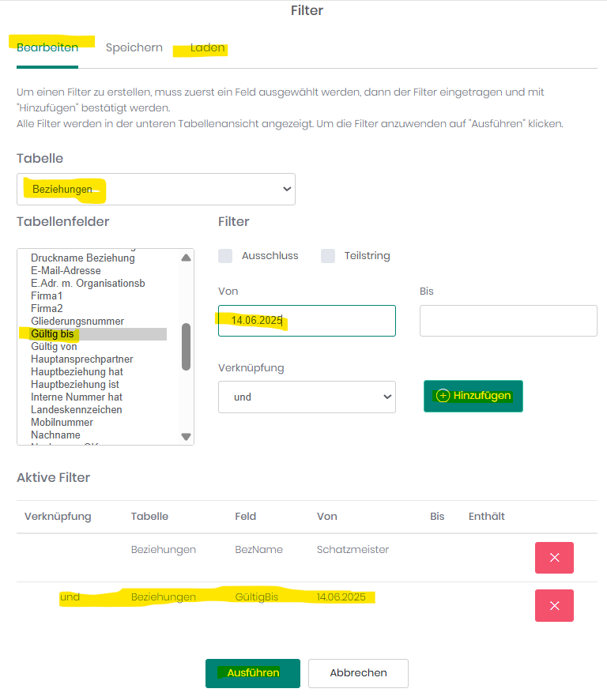Cancel the dialog via Abbrechen
Viewport: 607px width, 700px height.
(x=358, y=673)
